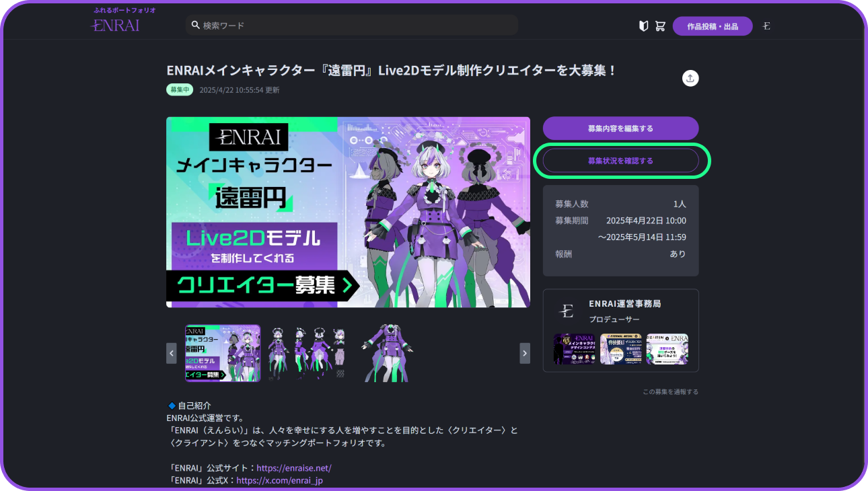The height and width of the screenshot is (491, 868).
Task: Click the large 遠雷円 Live2D main banner image
Action: [x=348, y=213]
